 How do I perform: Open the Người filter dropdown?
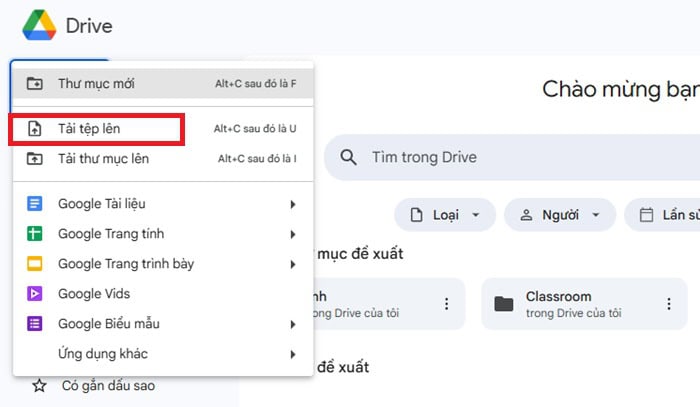pos(560,215)
